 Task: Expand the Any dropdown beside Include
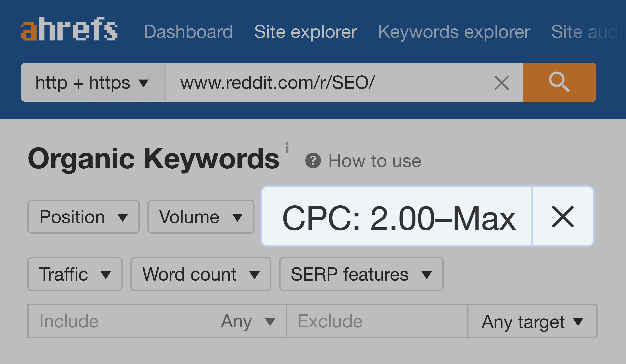(248, 321)
